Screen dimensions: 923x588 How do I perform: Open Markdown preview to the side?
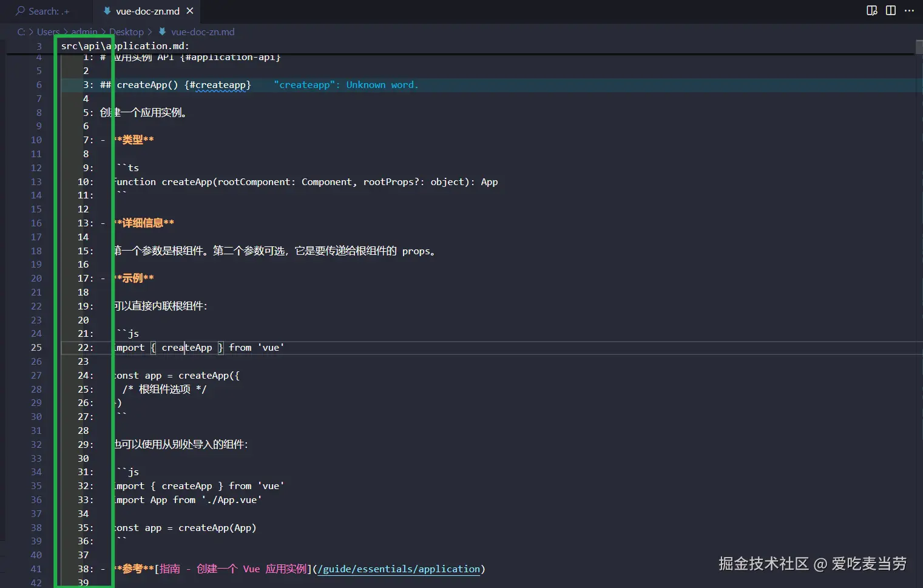(872, 10)
